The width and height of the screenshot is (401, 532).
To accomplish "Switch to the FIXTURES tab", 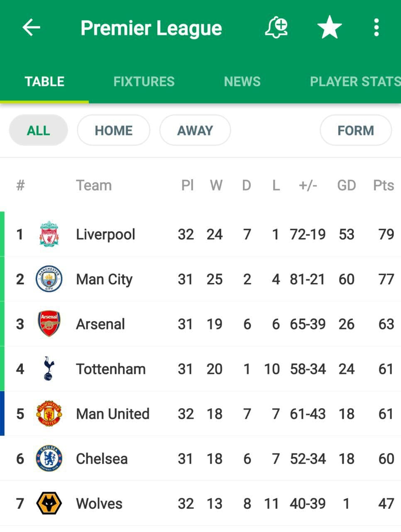I will [x=144, y=81].
